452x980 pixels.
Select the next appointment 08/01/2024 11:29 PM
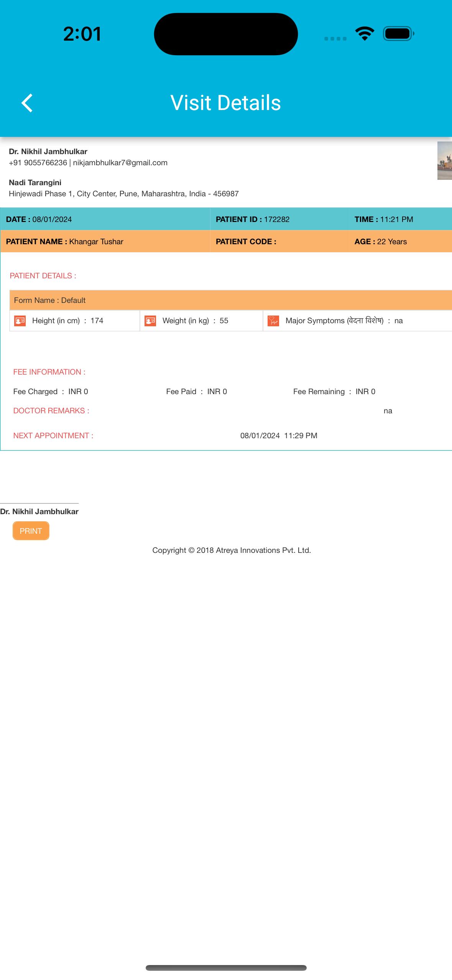tap(279, 436)
